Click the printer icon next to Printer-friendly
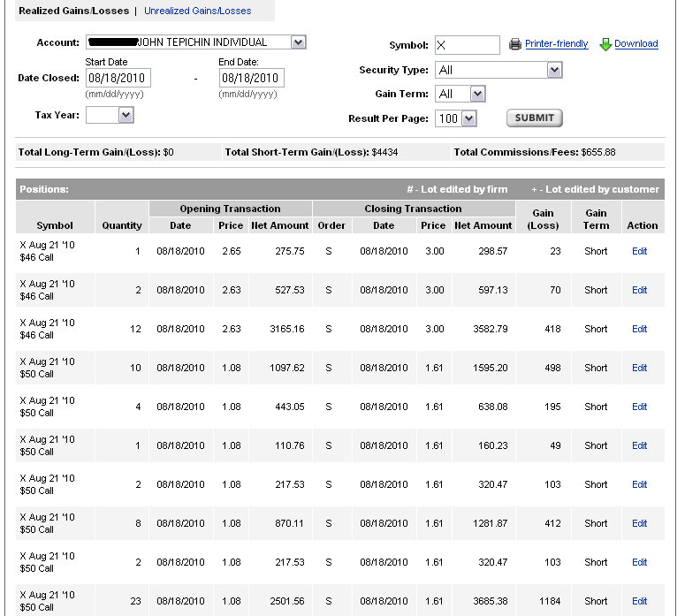 pos(515,44)
